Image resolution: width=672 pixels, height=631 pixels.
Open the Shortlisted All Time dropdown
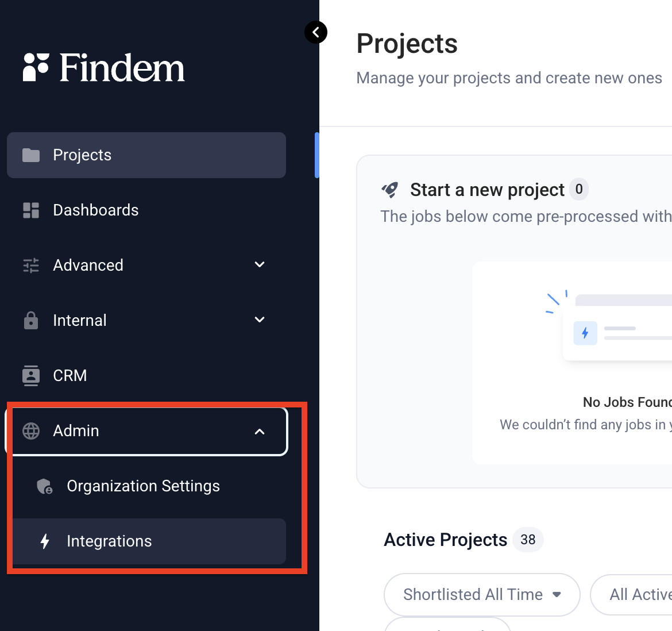482,595
